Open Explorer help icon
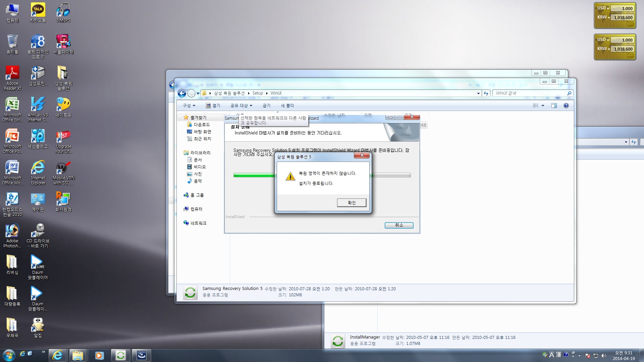 [566, 106]
